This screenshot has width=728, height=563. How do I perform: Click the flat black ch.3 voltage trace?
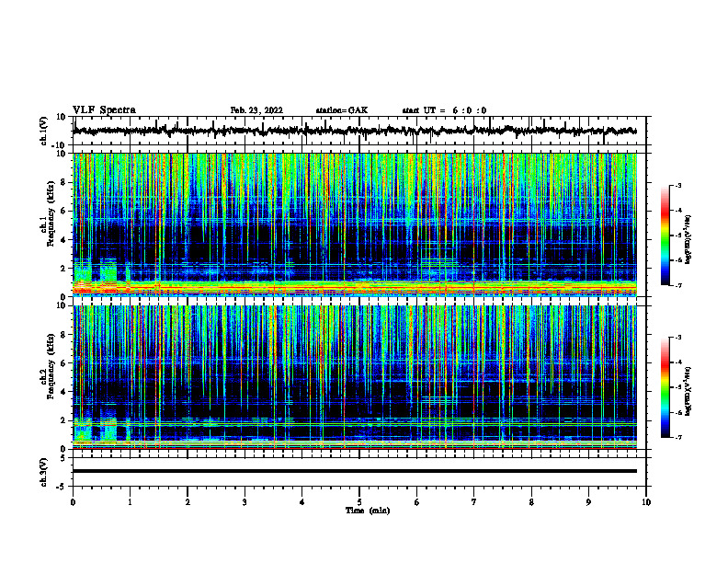(355, 471)
